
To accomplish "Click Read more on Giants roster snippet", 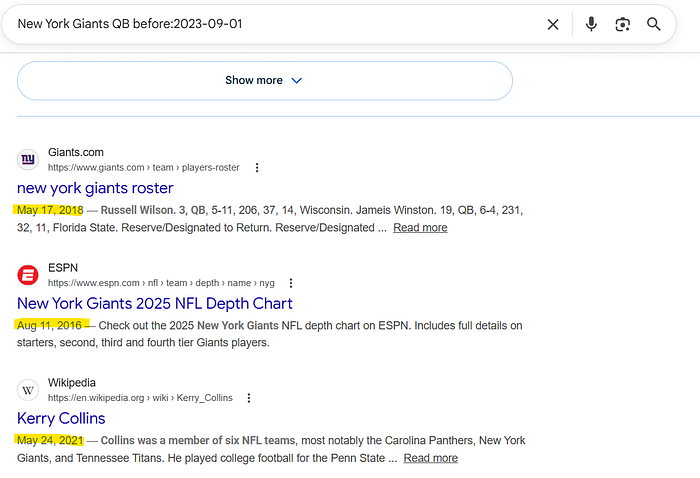I will (420, 228).
